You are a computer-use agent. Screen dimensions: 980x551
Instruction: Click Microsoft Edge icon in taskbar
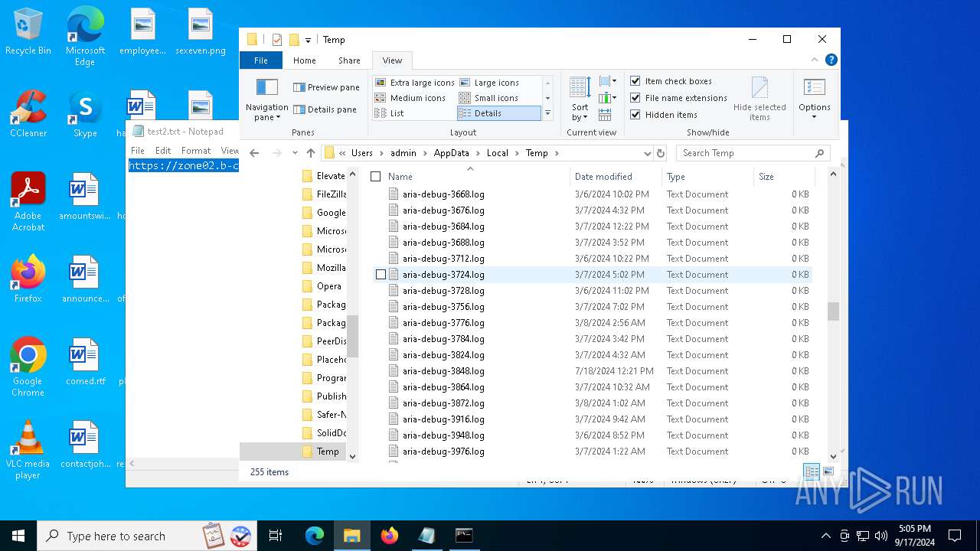click(x=315, y=536)
